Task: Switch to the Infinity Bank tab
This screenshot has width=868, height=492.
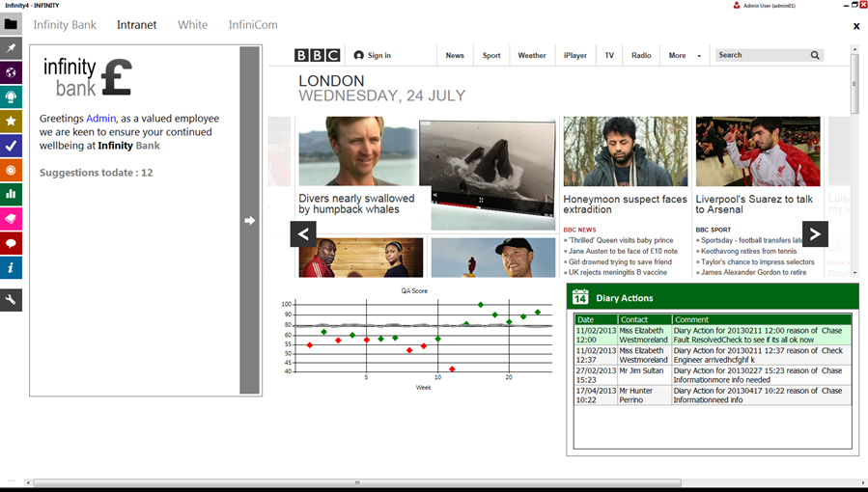Action: coord(65,25)
